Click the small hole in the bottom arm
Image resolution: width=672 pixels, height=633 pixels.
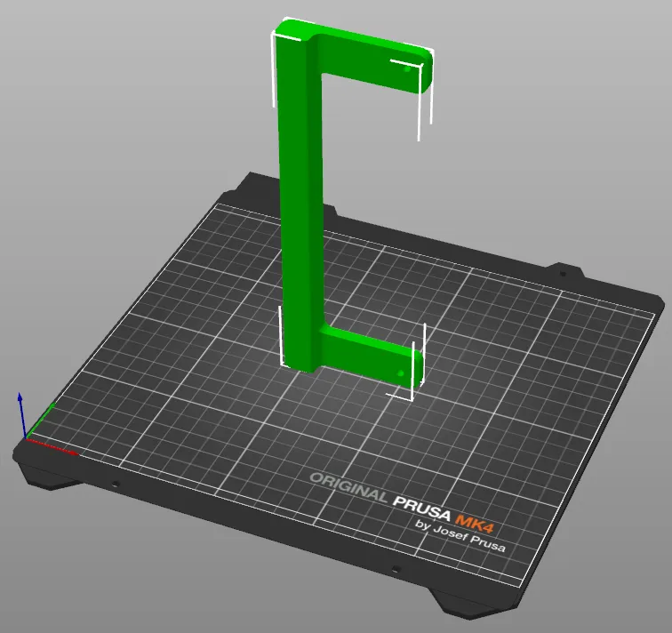click(401, 373)
